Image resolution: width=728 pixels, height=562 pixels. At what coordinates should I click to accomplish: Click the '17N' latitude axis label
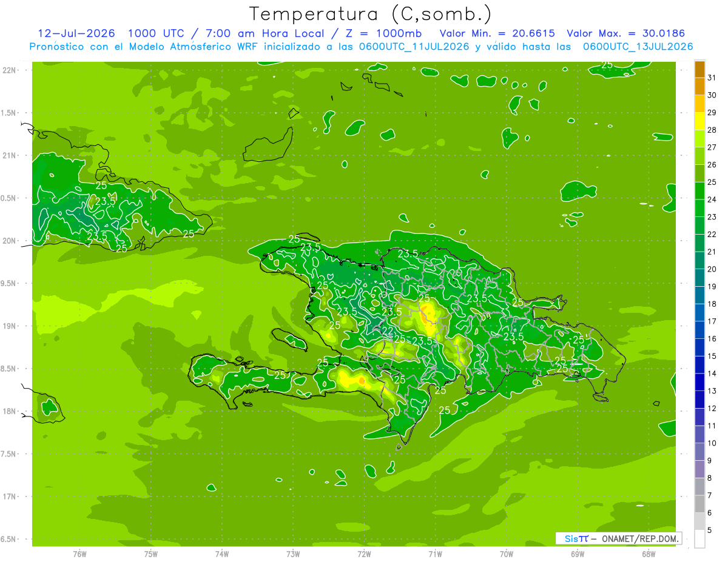[x=10, y=497]
